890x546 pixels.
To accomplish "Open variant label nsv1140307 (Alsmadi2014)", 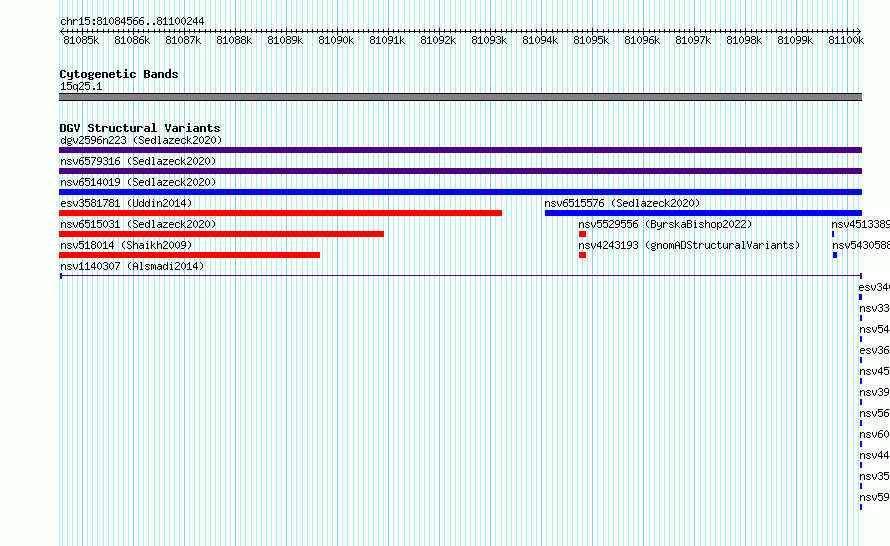I will [132, 266].
